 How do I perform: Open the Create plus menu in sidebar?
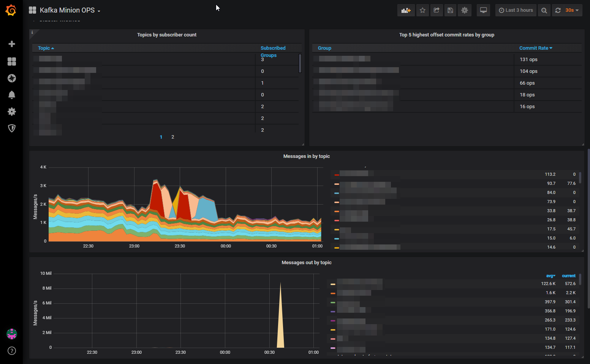[x=12, y=44]
